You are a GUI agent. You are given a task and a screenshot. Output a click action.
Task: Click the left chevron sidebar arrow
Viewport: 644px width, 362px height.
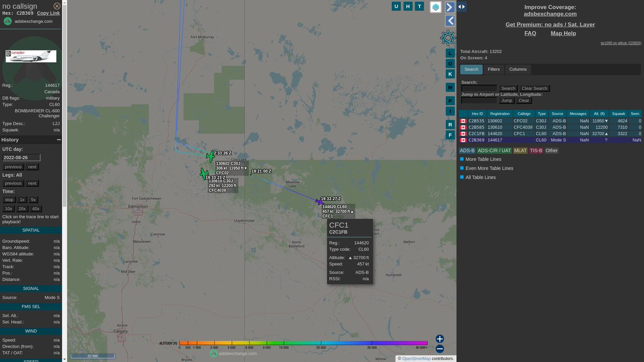450,21
